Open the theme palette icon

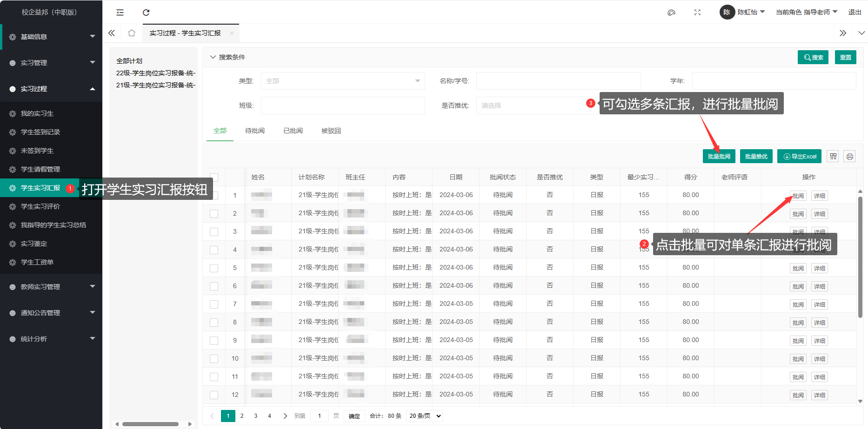point(671,13)
